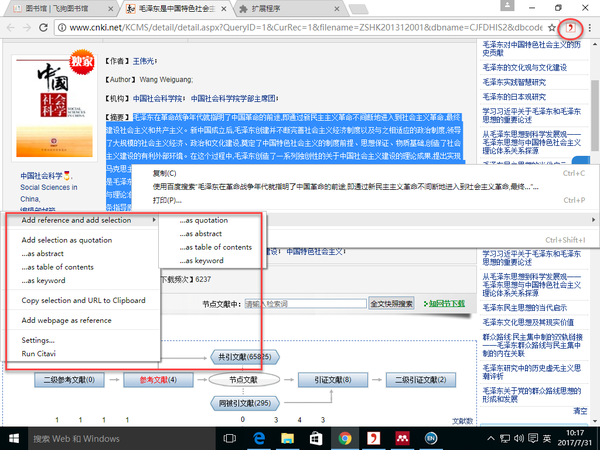The height and width of the screenshot is (450, 600).
Task: Open the 中国社会科学院 institution link
Action: [158, 99]
